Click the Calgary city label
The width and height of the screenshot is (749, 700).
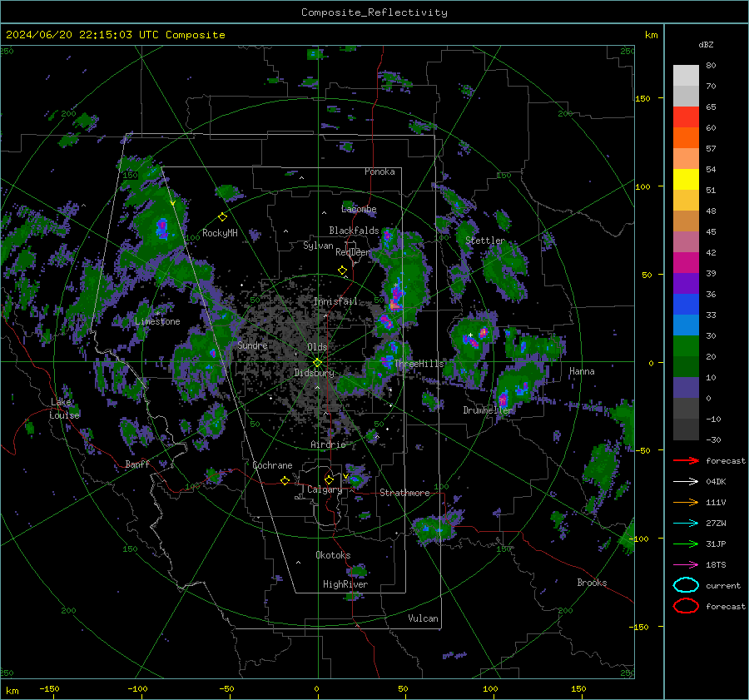325,489
